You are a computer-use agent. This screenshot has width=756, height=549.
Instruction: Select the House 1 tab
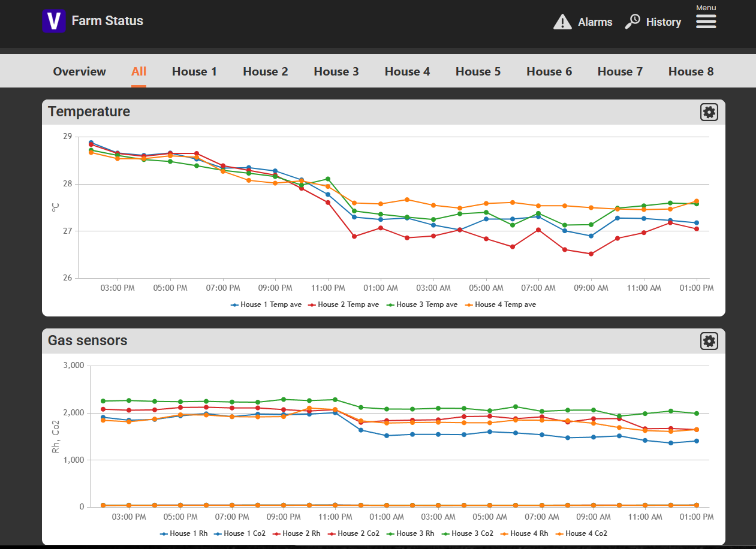point(194,71)
